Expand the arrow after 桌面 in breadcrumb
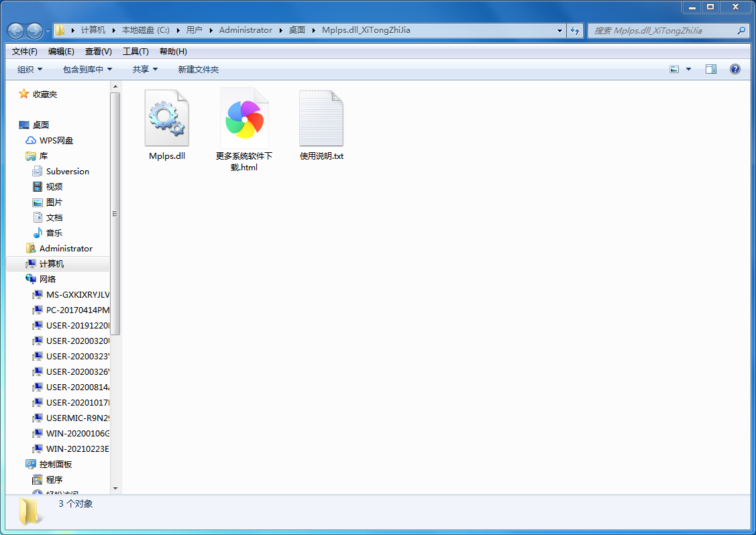Image resolution: width=756 pixels, height=535 pixels. pyautogui.click(x=314, y=30)
